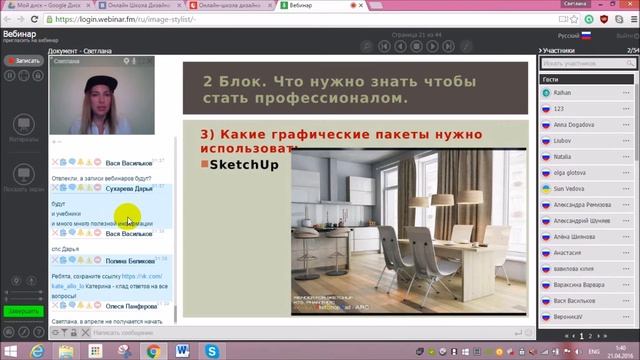Toggle the chat lock icon
The image size is (640, 360).
click(x=74, y=333)
